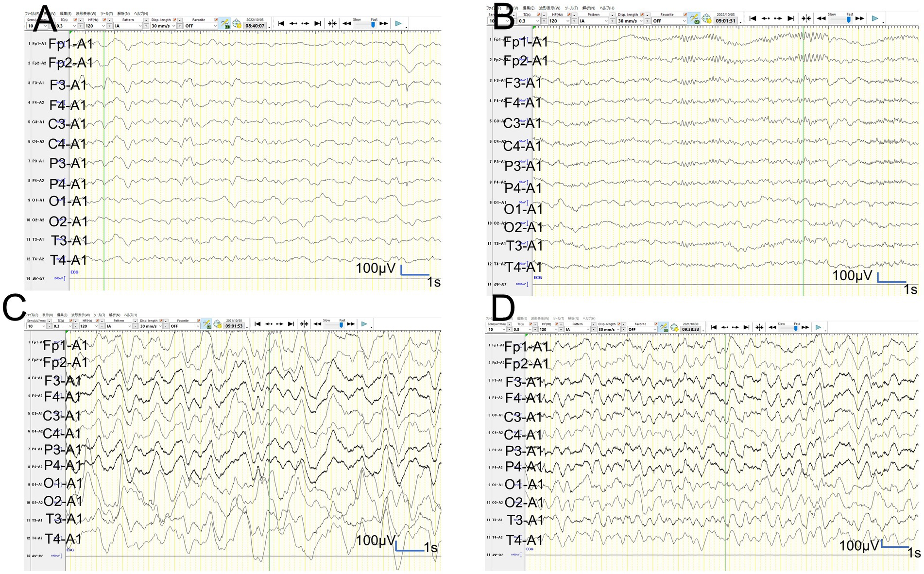924x574 pixels.
Task: Decrease TC(s) value with down stepper in panel D
Action: 535,330
